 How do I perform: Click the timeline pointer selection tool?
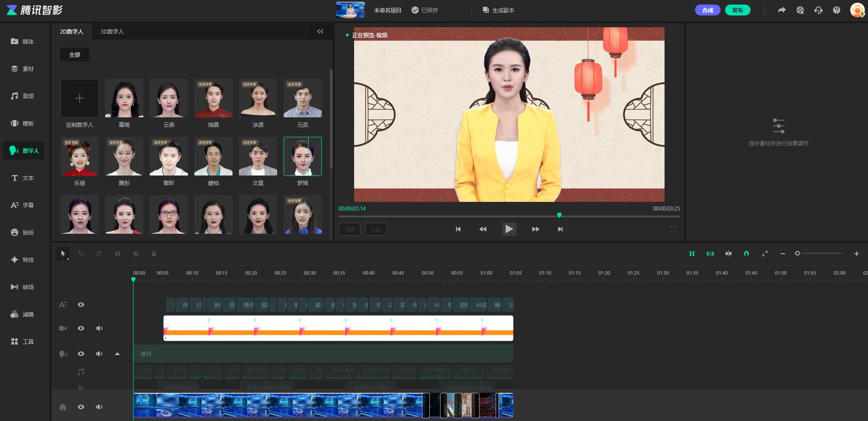pos(63,254)
